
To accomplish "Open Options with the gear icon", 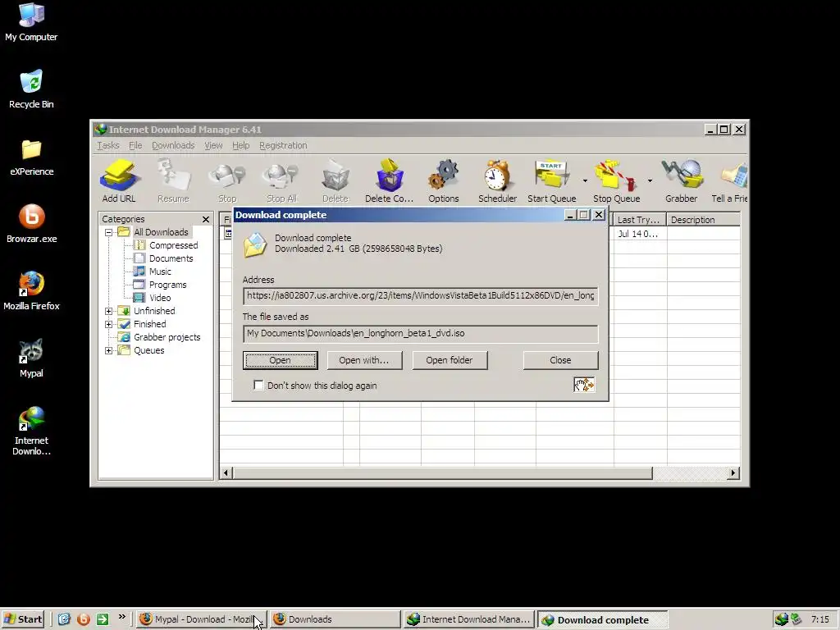I will (x=444, y=180).
